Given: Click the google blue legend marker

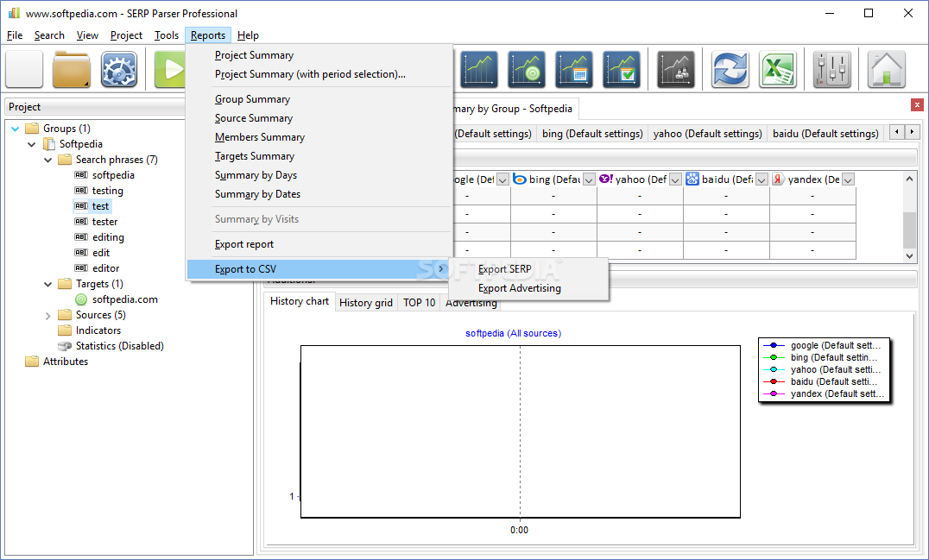Looking at the screenshot, I should point(774,345).
